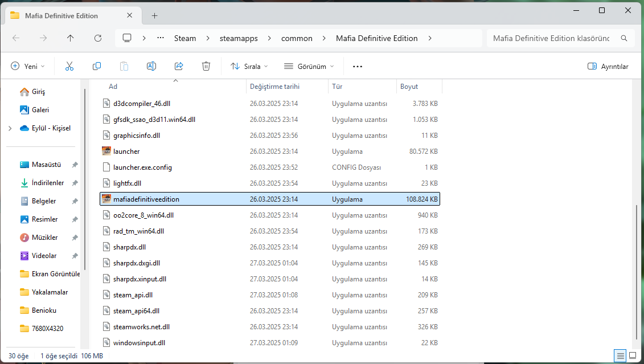Click the Cut scissors icon

tap(69, 66)
